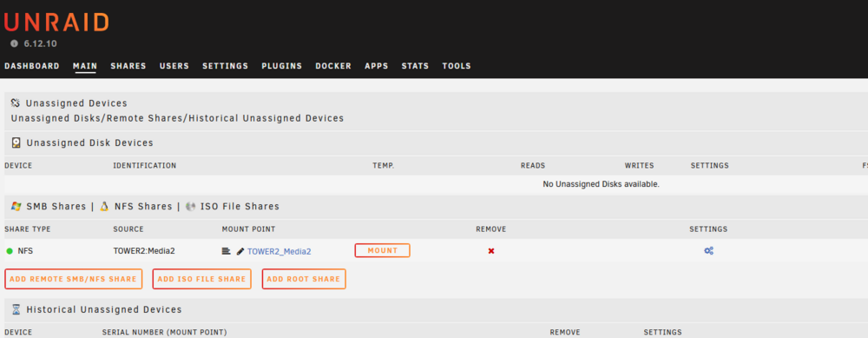868x338 pixels.
Task: Click Add ISO File Share button
Action: pyautogui.click(x=201, y=279)
